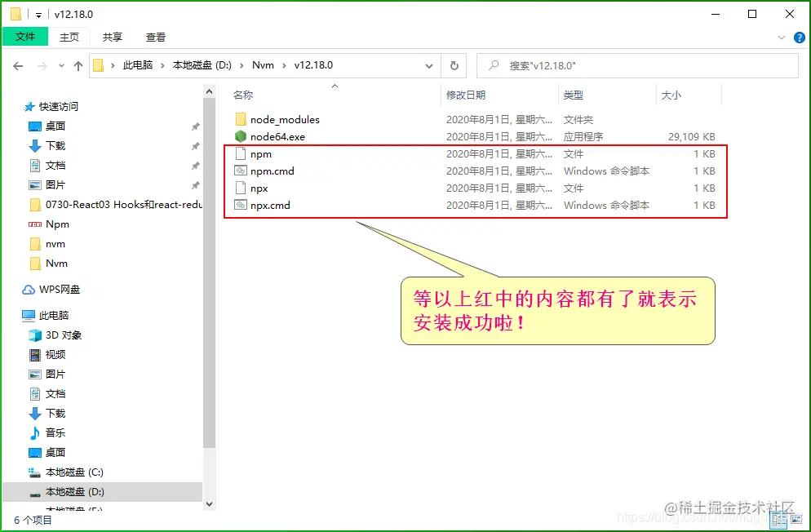Switch to details view layout button
Viewport: 811px width, 532px height.
(778, 520)
